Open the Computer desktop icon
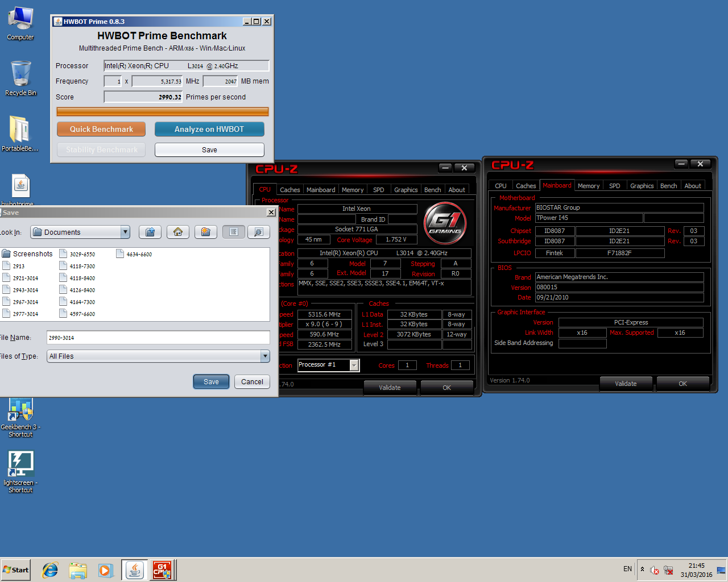This screenshot has width=728, height=582. [20, 23]
